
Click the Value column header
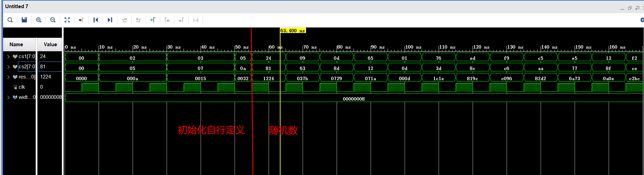[x=50, y=45]
